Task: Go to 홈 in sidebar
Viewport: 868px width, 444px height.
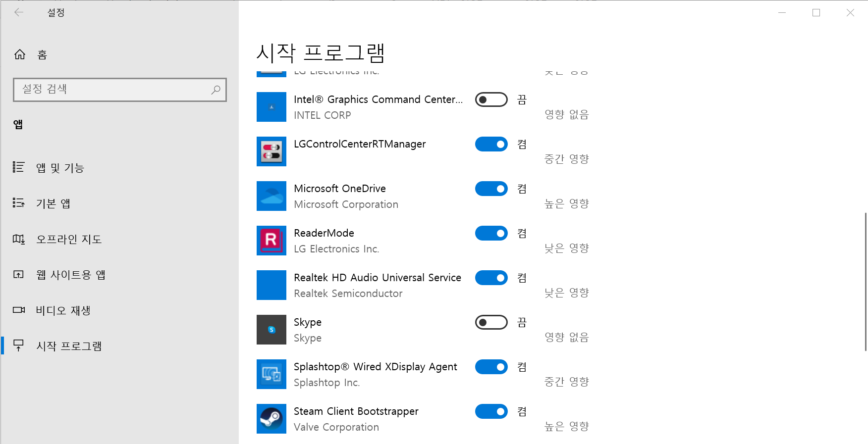Action: pos(120,54)
